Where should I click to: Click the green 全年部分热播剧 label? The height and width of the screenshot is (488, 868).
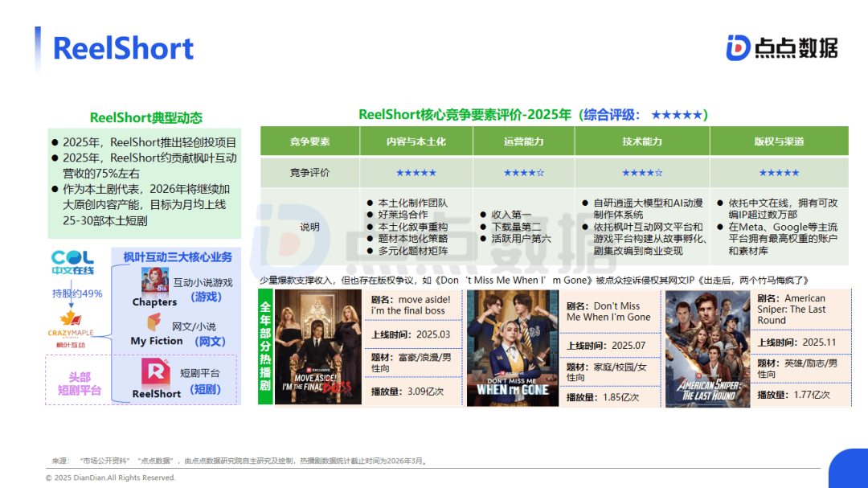(x=265, y=347)
